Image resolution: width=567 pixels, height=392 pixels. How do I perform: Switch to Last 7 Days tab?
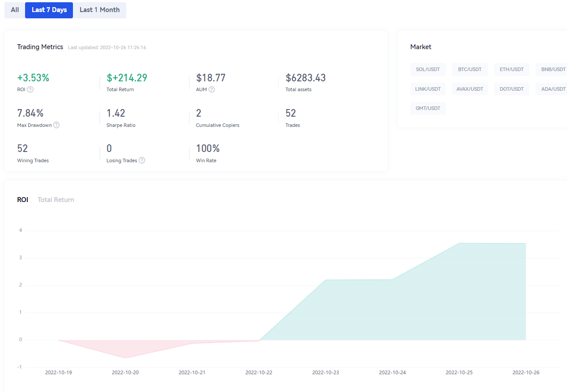(x=49, y=10)
